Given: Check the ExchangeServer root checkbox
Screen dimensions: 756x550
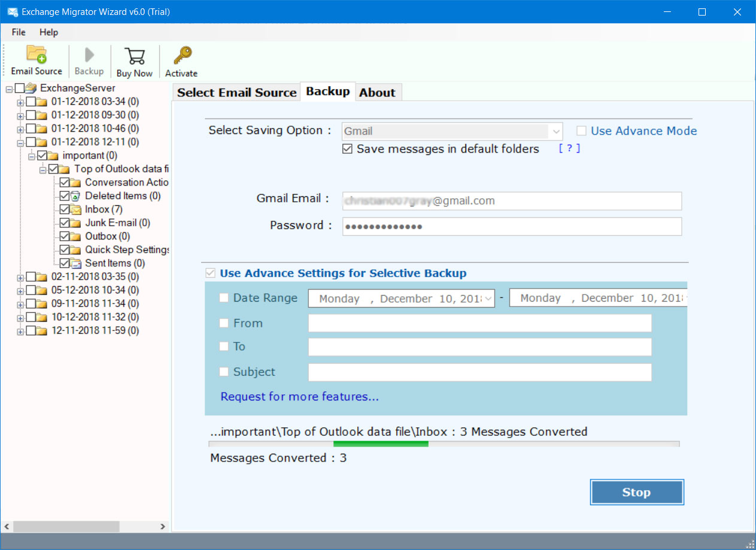Looking at the screenshot, I should [x=20, y=89].
